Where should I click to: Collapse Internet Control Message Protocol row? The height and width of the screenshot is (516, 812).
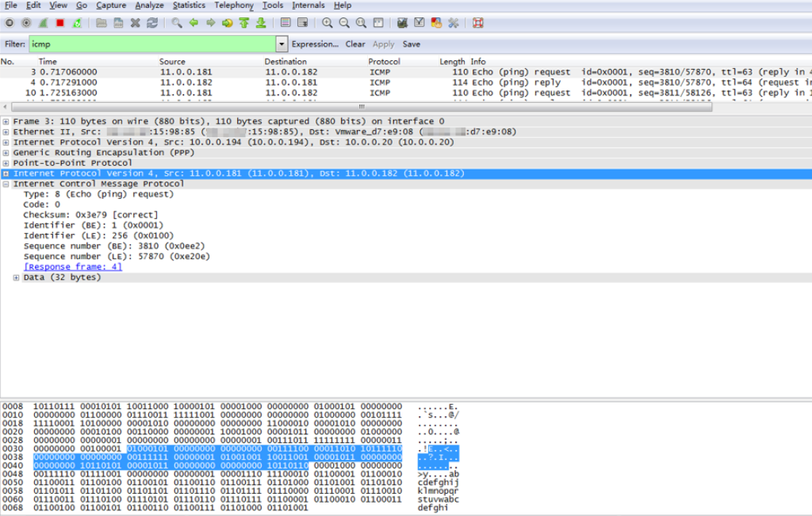pos(6,184)
